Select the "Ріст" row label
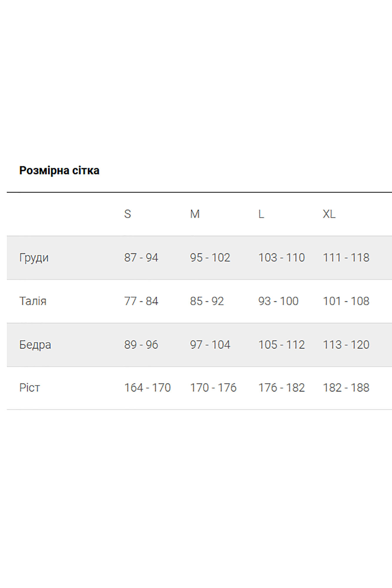 (x=29, y=388)
